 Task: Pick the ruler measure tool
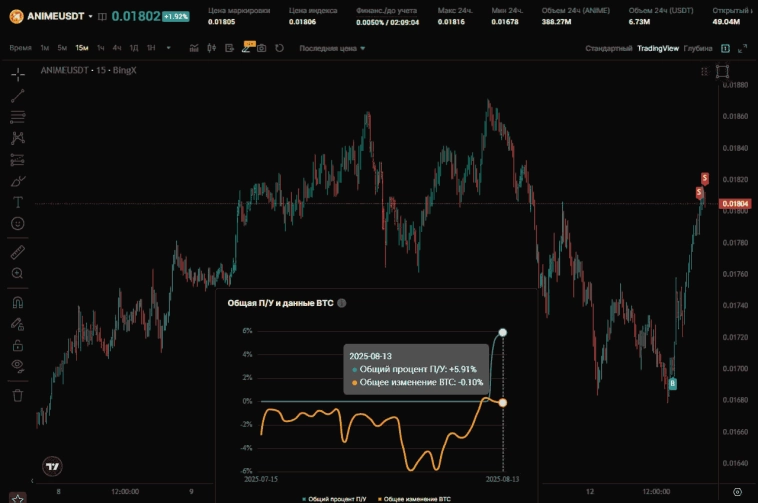click(18, 251)
